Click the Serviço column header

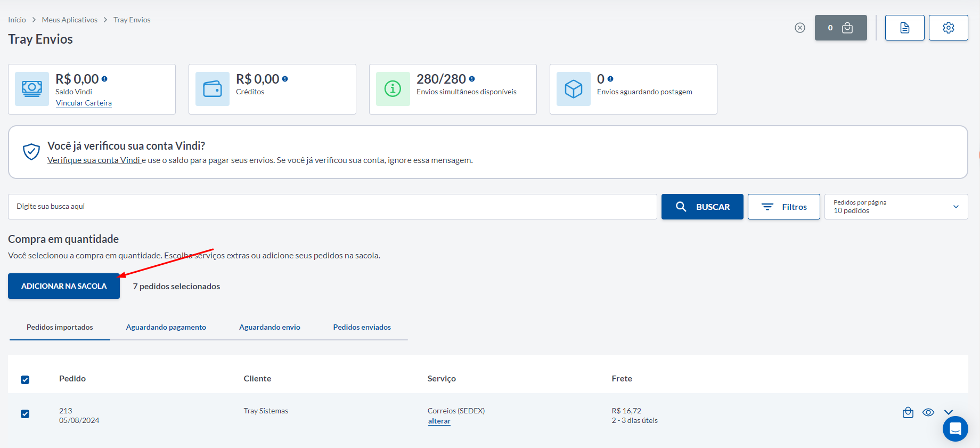coord(442,378)
